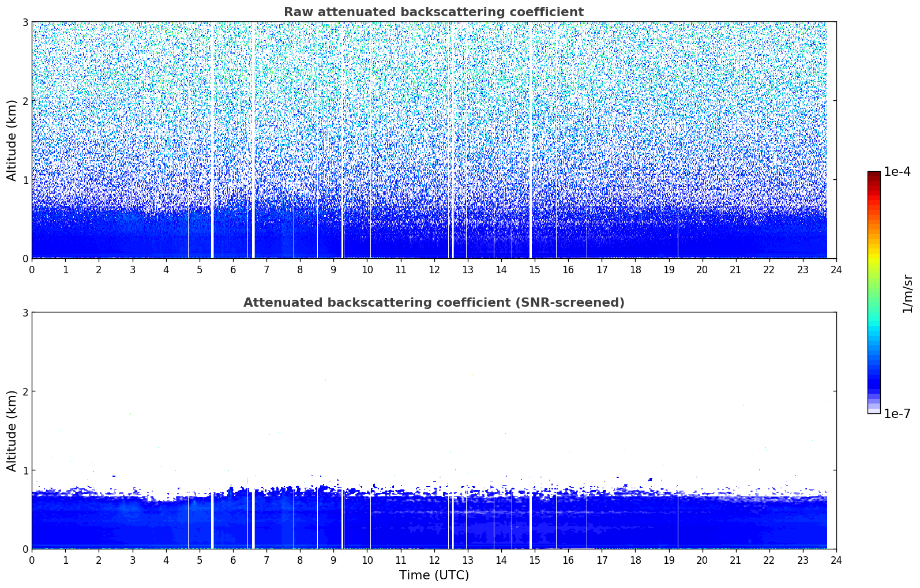Click time tick "18" under the SNR-screened plot
Screen dimensions: 920x588
pyautogui.click(x=635, y=560)
